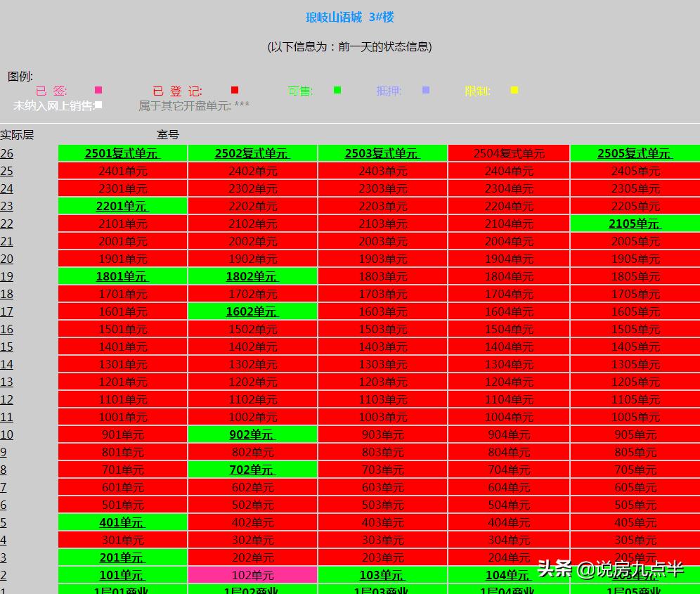Select the 2005单元 cell
Screen dimensions: 700x594
(635, 241)
